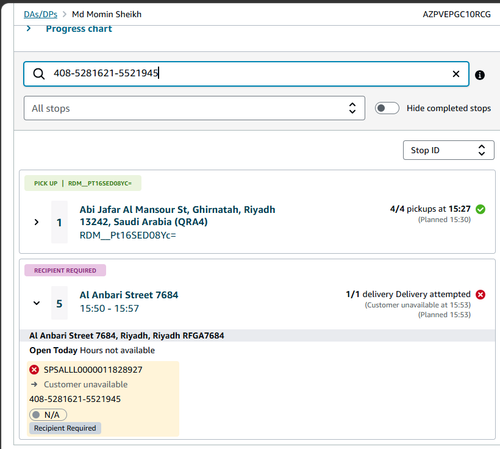This screenshot has width=500, height=449.
Task: Toggle Hide completed stops switch
Action: [x=387, y=108]
